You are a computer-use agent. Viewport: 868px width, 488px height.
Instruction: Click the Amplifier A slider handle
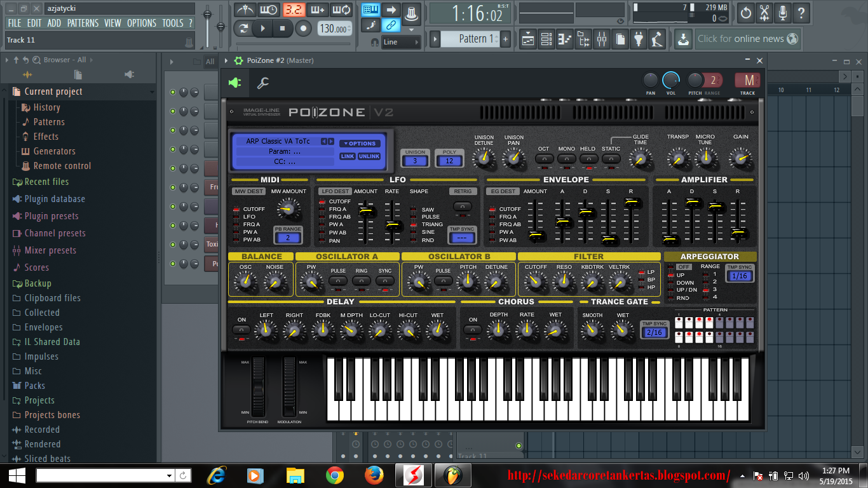tap(670, 240)
